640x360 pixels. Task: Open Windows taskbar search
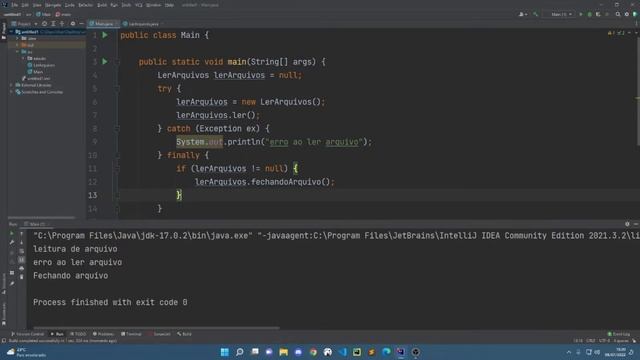coord(240,352)
